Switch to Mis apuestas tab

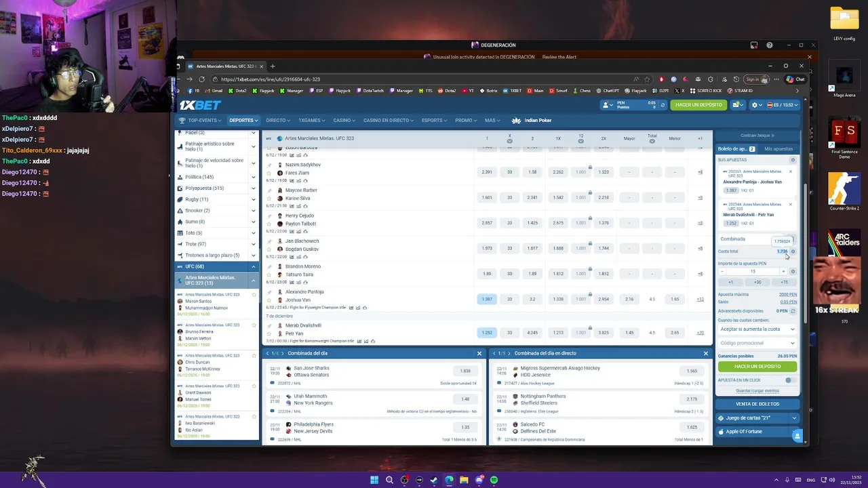point(778,149)
